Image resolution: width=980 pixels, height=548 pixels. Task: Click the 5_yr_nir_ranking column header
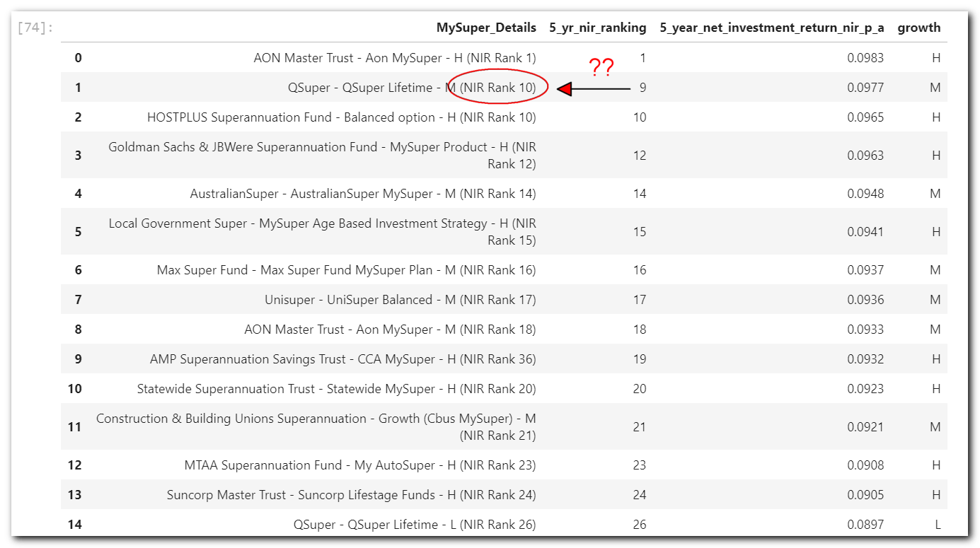(x=597, y=28)
